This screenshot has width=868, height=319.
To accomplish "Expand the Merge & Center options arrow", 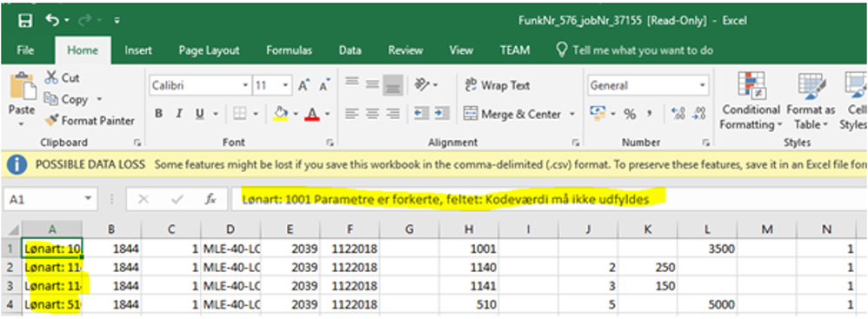I will coord(571,115).
